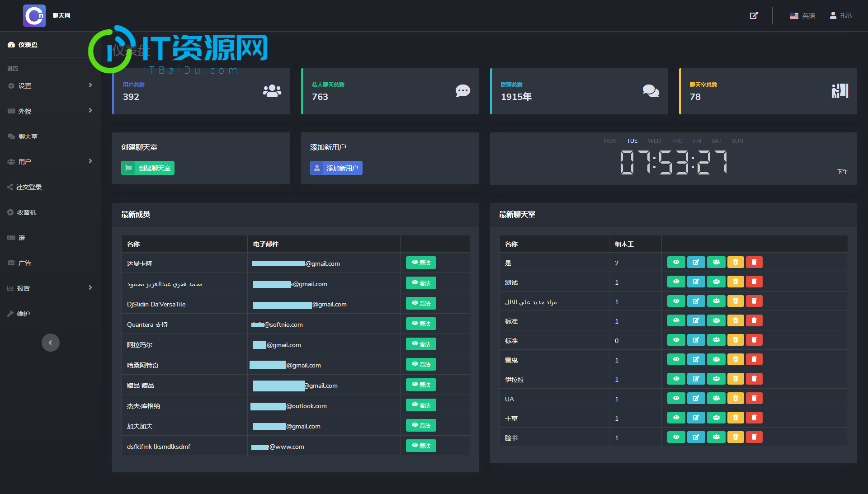Click 看法 button for DjSlidin Da'VersaTile
868x494 pixels.
[x=421, y=303]
